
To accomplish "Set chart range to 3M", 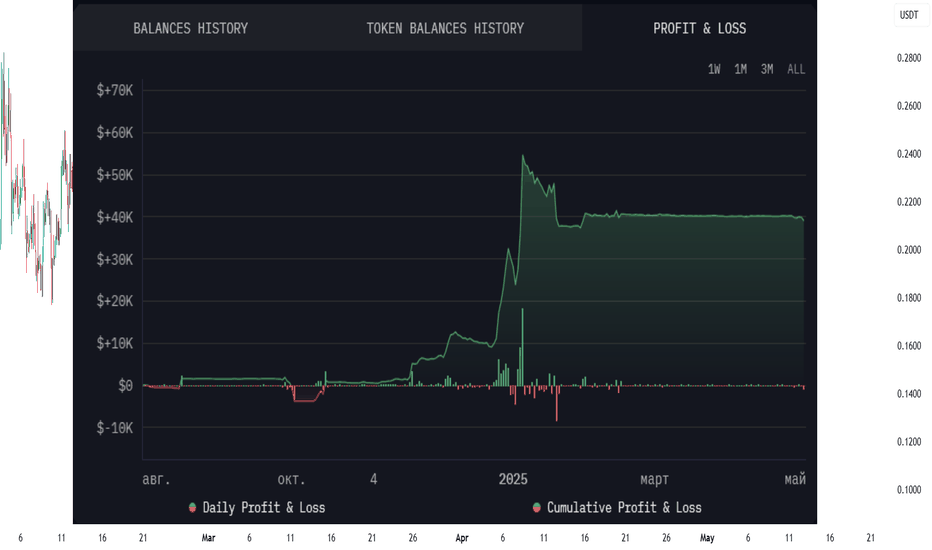I will (767, 69).
